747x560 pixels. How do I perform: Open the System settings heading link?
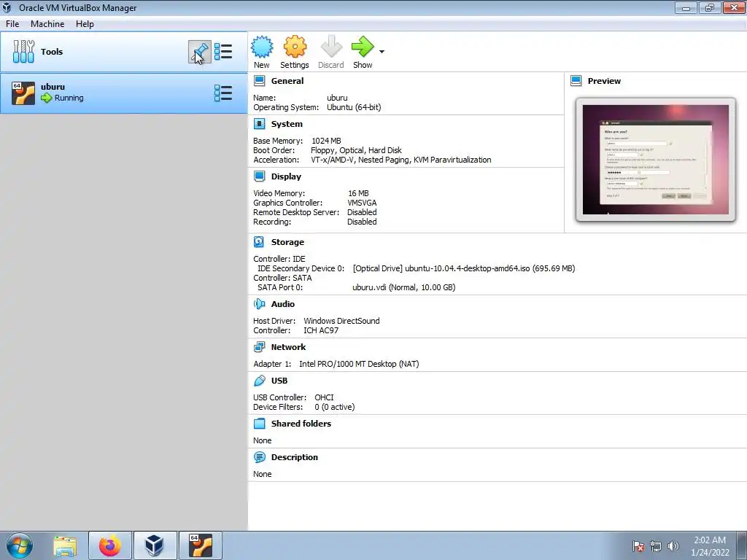[x=287, y=124]
